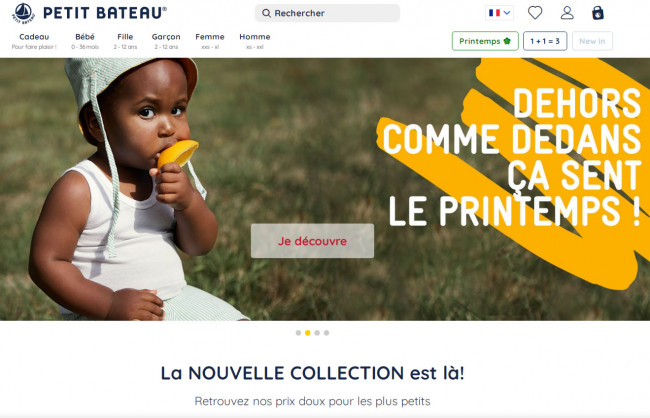650x418 pixels.
Task: Click the Je découvre banner button
Action: (312, 241)
